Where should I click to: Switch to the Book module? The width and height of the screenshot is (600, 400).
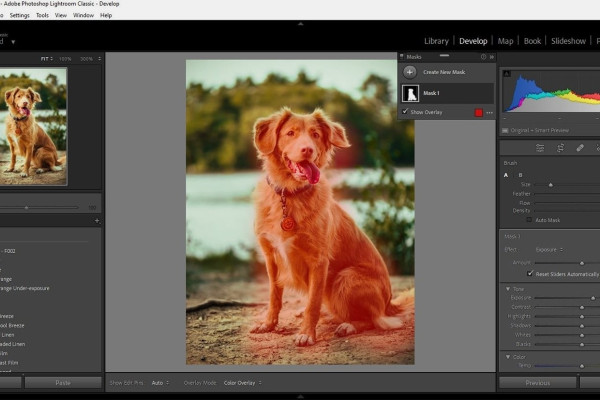[532, 41]
